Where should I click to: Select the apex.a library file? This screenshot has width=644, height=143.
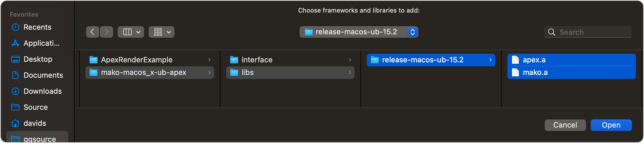point(534,60)
